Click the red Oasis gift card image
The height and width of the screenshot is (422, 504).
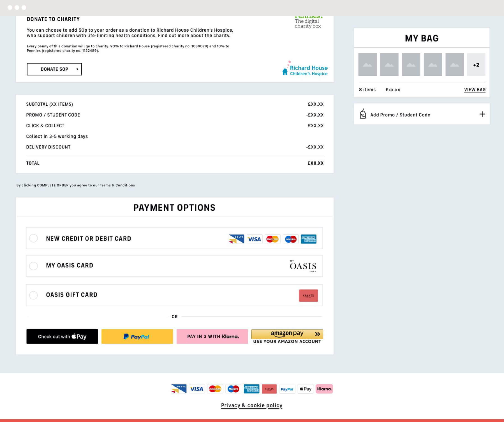308,295
